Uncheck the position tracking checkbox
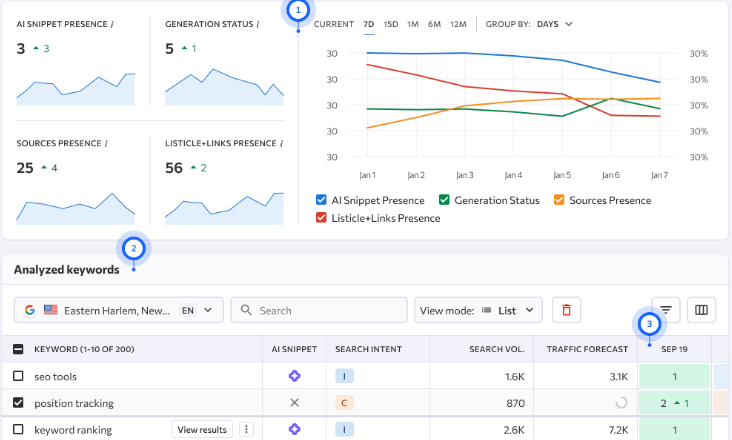The image size is (732, 440). tap(18, 403)
